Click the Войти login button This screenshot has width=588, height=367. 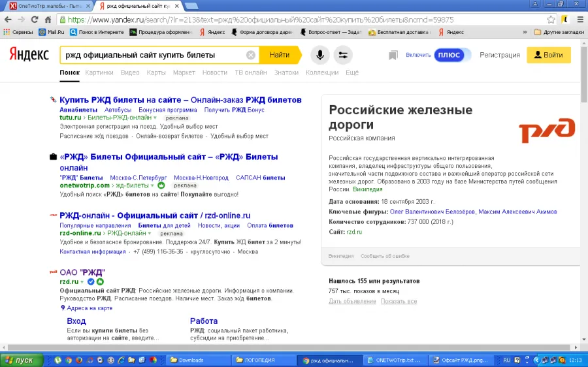[x=549, y=55]
